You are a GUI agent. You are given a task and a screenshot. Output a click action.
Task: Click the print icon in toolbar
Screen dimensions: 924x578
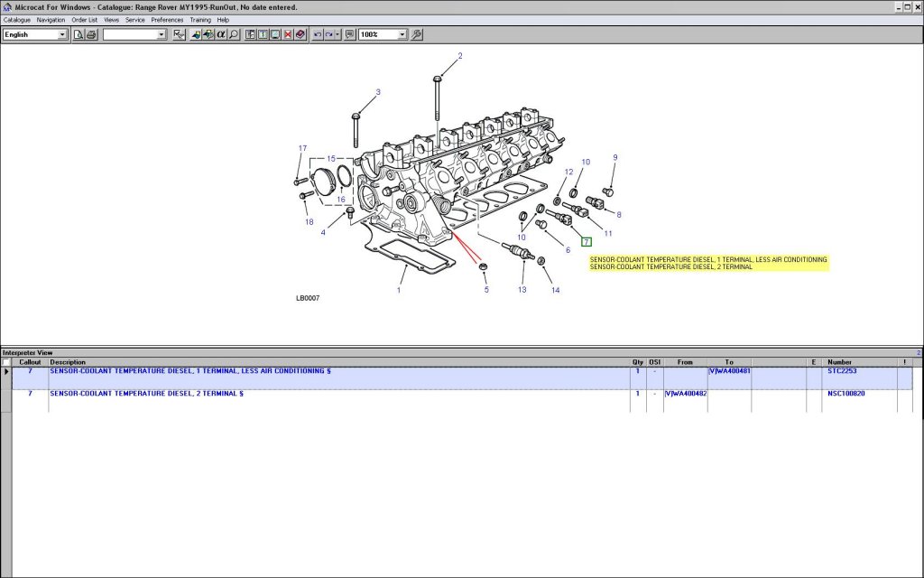pyautogui.click(x=91, y=34)
